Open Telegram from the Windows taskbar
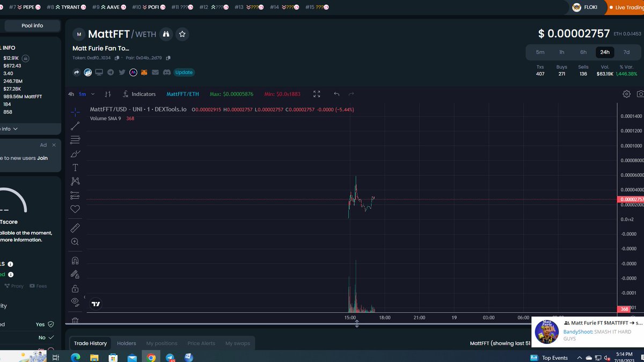 coord(170,357)
